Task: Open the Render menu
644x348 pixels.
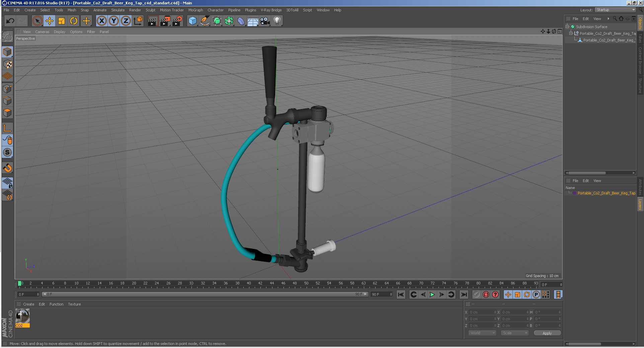Action: tap(135, 10)
